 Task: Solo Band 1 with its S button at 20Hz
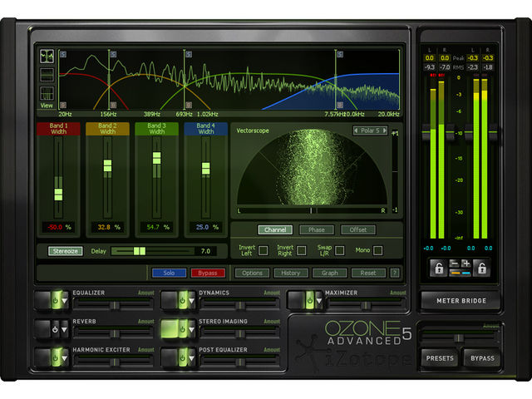click(x=63, y=54)
